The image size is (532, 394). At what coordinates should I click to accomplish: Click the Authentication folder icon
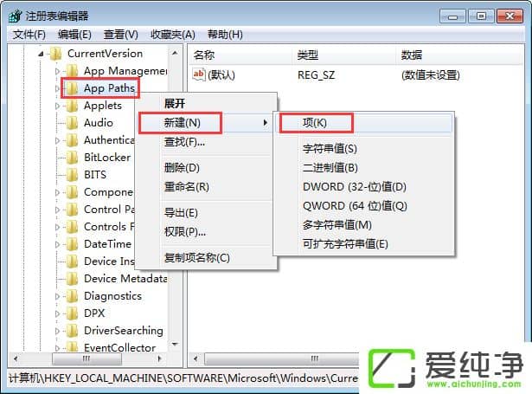[72, 140]
